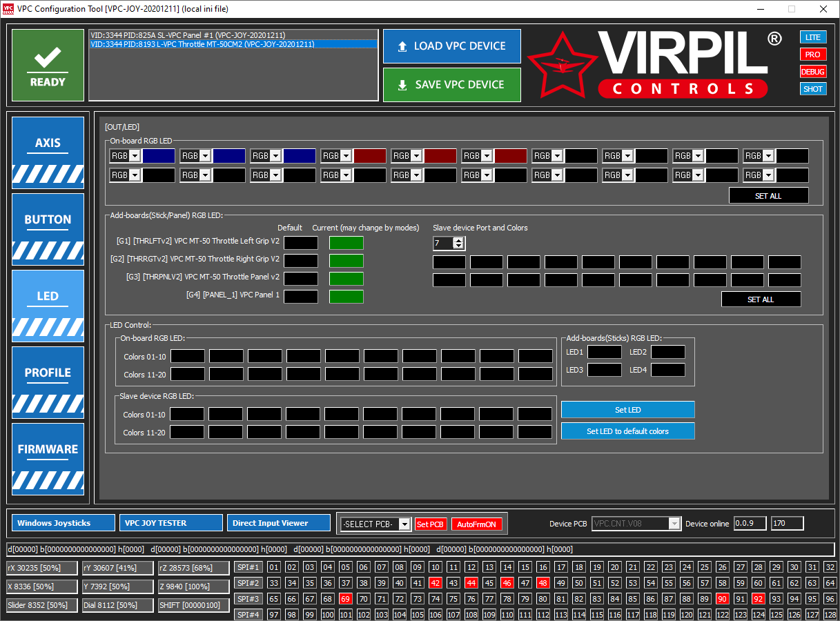This screenshot has width=840, height=621.
Task: Click the Set LED button
Action: click(x=627, y=410)
